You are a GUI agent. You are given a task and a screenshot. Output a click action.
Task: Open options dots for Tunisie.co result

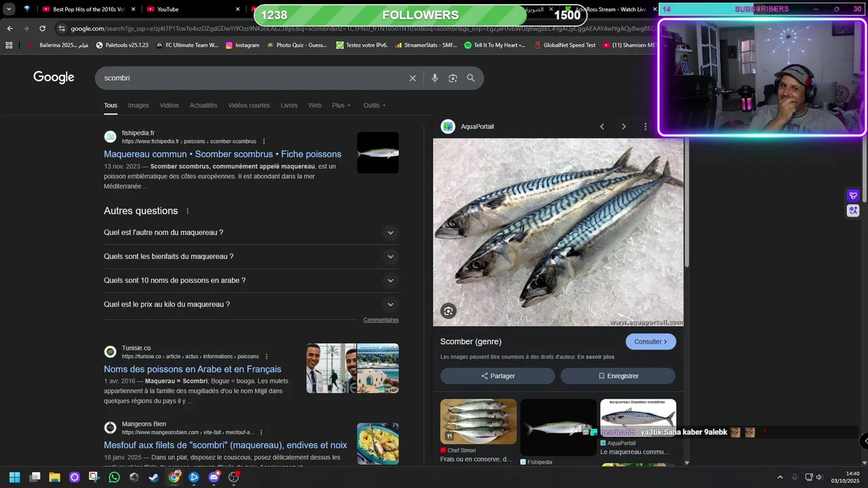click(267, 357)
